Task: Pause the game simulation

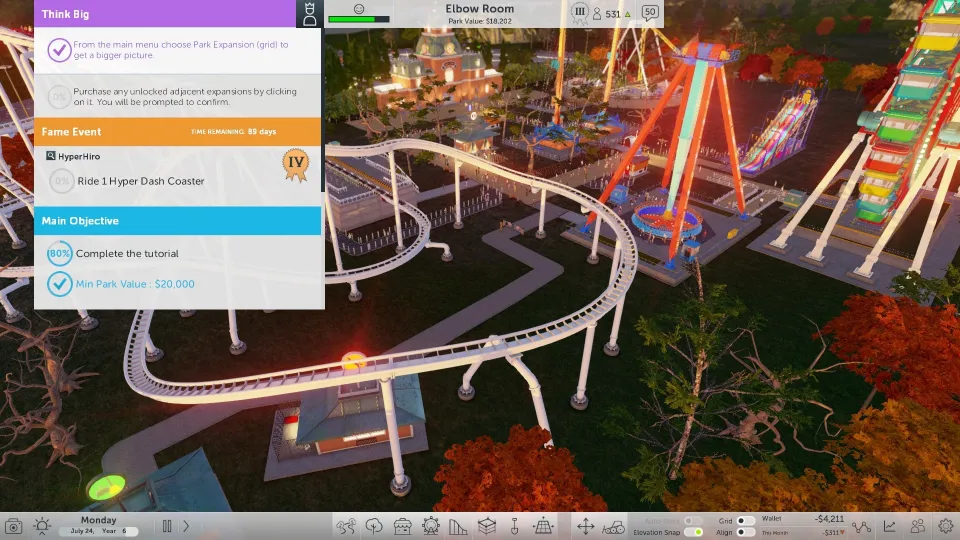Action: point(167,526)
